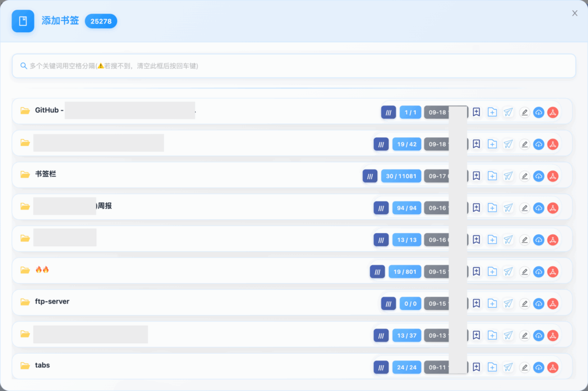Image resolution: width=588 pixels, height=391 pixels.
Task: Click paper plane icon in ftp-server row
Action: click(508, 303)
